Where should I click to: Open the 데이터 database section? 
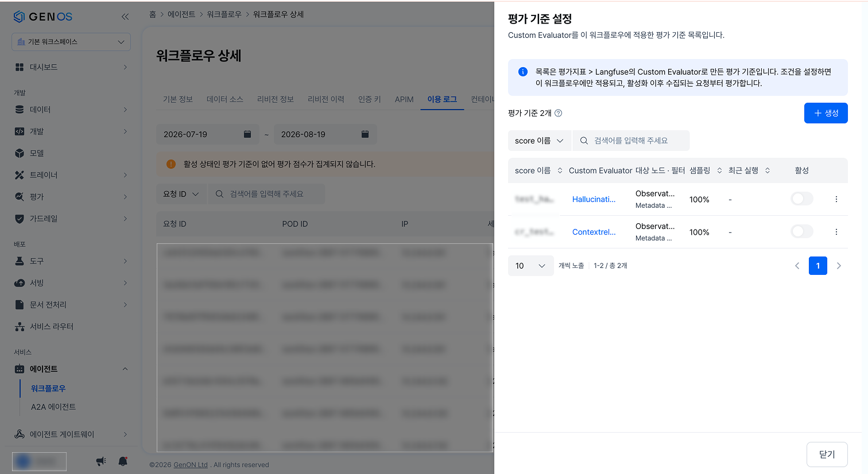71,110
